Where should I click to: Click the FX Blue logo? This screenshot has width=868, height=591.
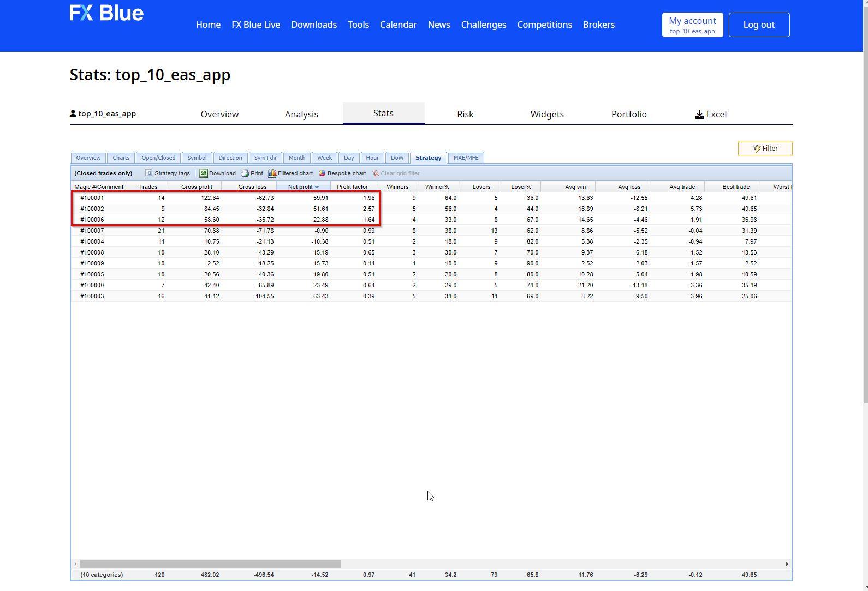106,13
